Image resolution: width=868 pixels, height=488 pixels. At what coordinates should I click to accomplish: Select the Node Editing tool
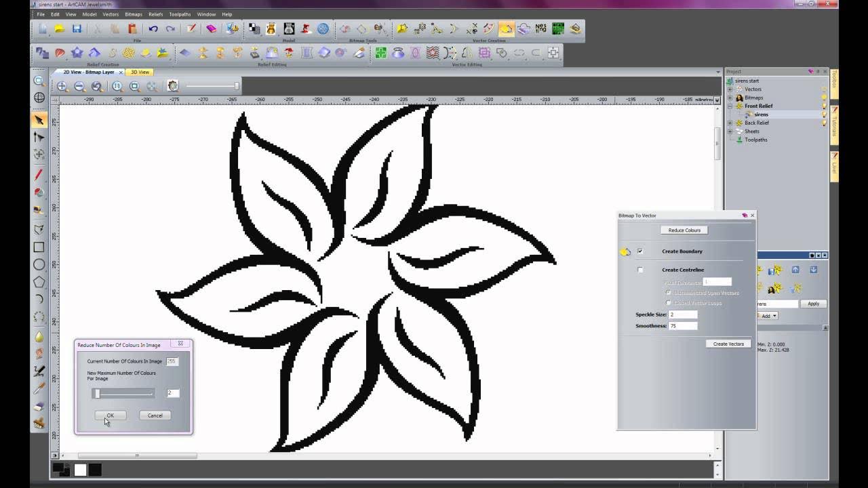click(x=39, y=138)
